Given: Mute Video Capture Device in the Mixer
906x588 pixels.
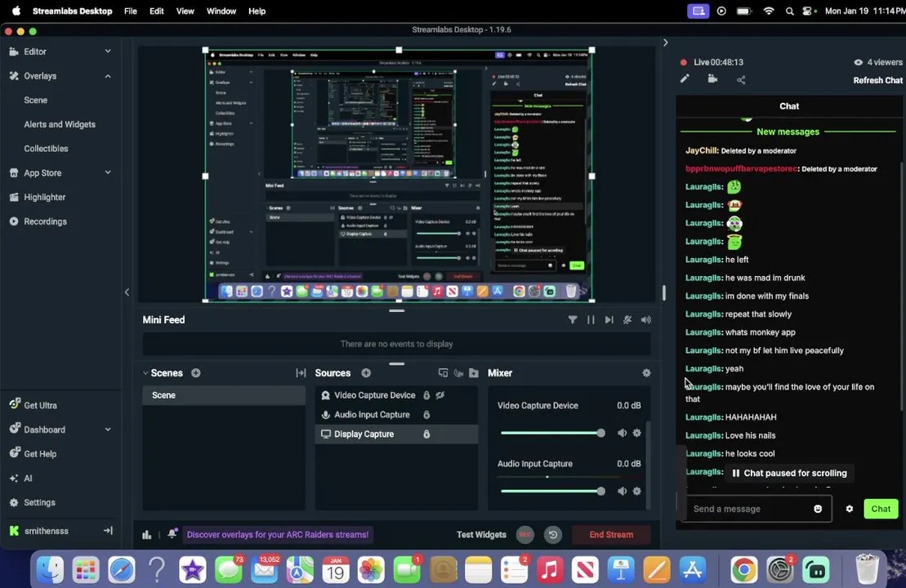Looking at the screenshot, I should 622,433.
